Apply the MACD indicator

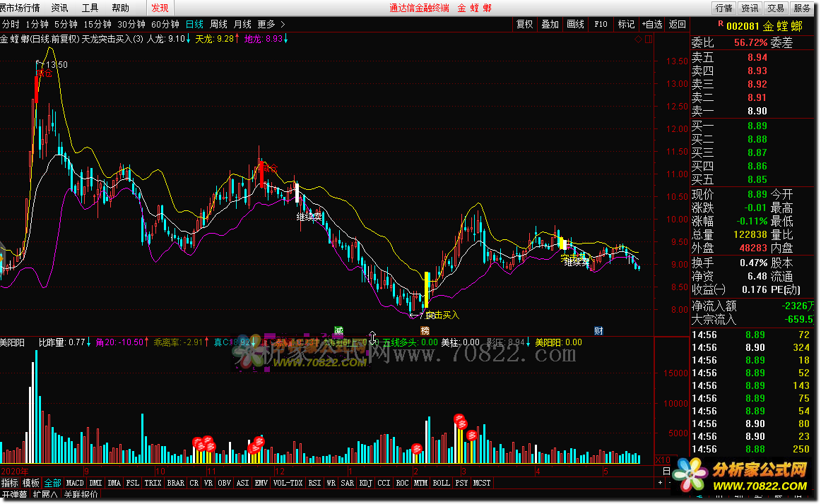tap(75, 483)
